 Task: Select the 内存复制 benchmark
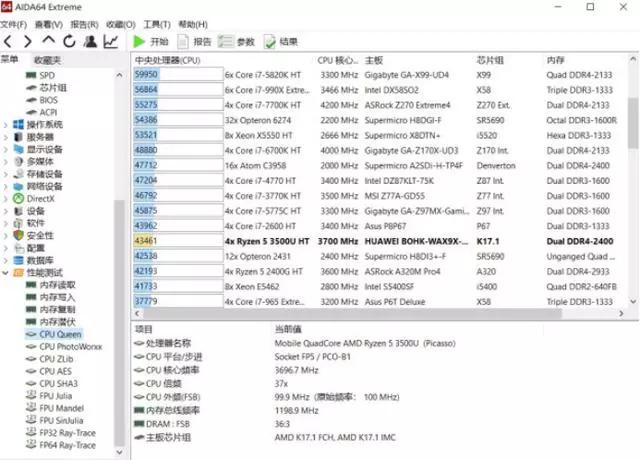point(51,309)
